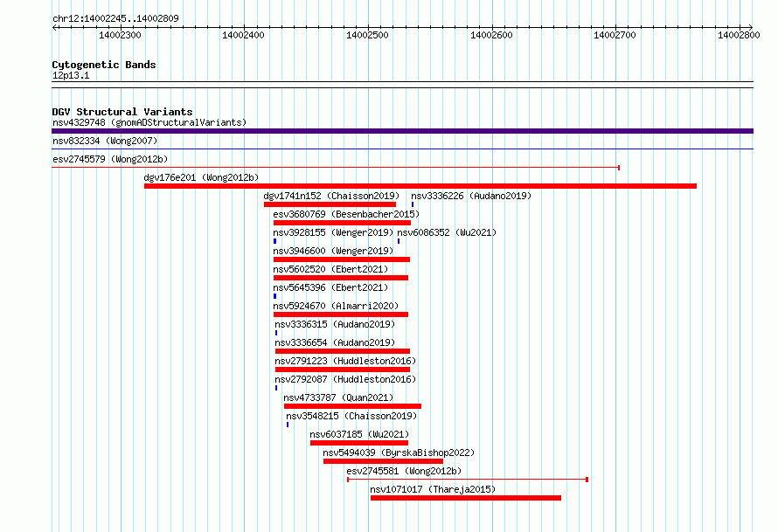This screenshot has height=532, width=778.
Task: Select esv3680769 (Besenbacher2015) label
Action: tap(346, 214)
